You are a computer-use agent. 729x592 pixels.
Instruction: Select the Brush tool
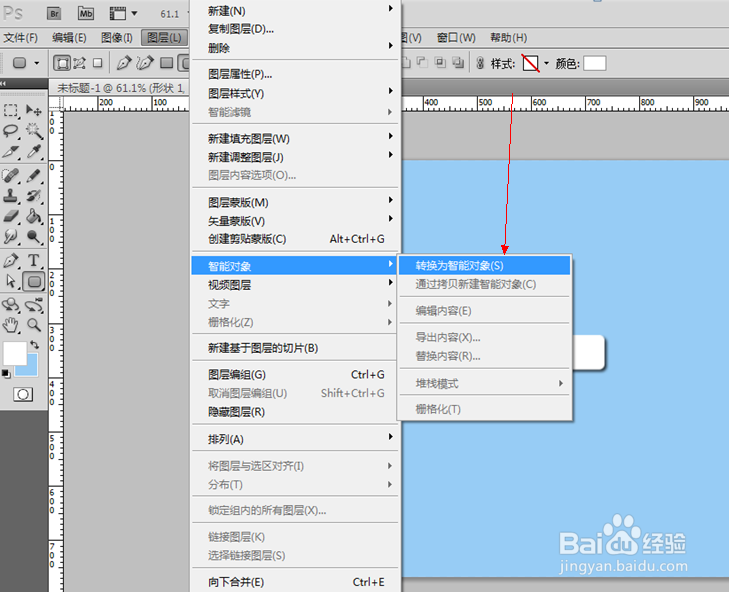tap(33, 176)
